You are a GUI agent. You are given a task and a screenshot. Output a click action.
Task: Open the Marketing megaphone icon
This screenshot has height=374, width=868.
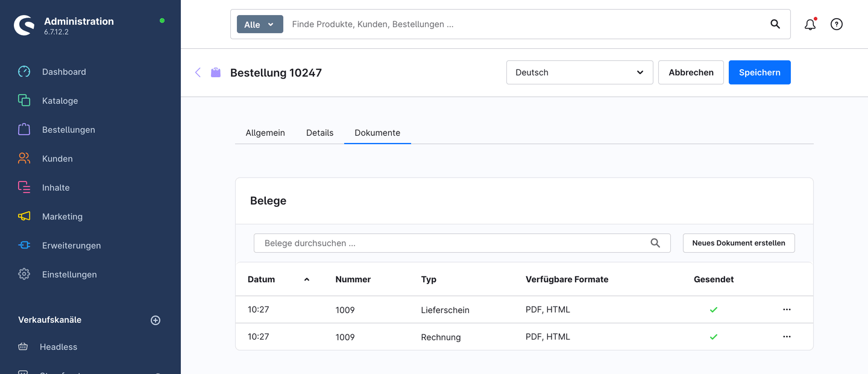pos(24,217)
